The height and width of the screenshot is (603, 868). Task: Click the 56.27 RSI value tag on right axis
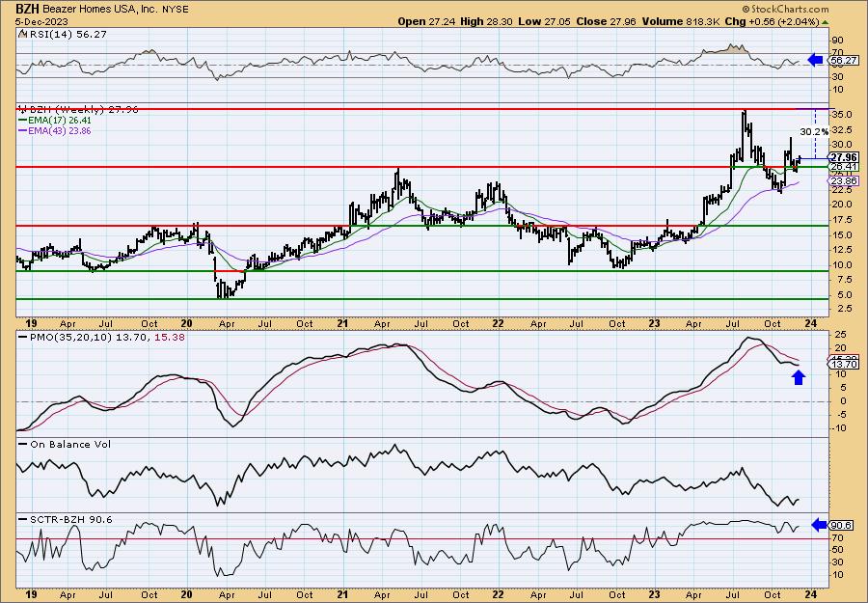pyautogui.click(x=844, y=61)
